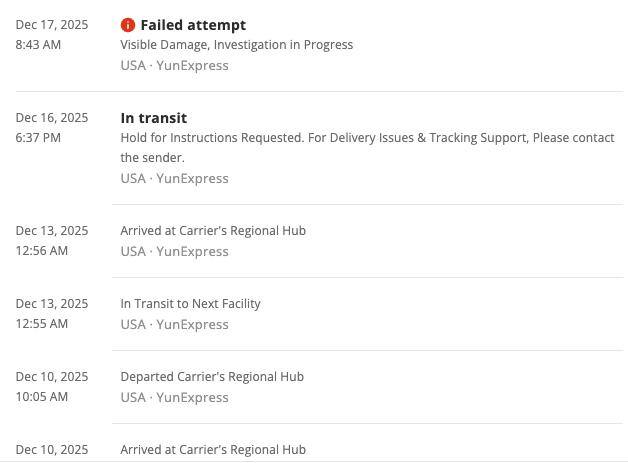Select the Dec 16, 2025 date label
Screen dimensions: 628x463
coord(52,118)
